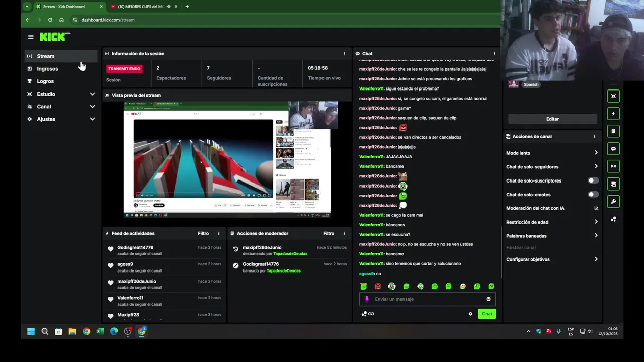Click the TRANSMITIENDO status badge
This screenshot has width=644, height=362.
click(x=124, y=69)
